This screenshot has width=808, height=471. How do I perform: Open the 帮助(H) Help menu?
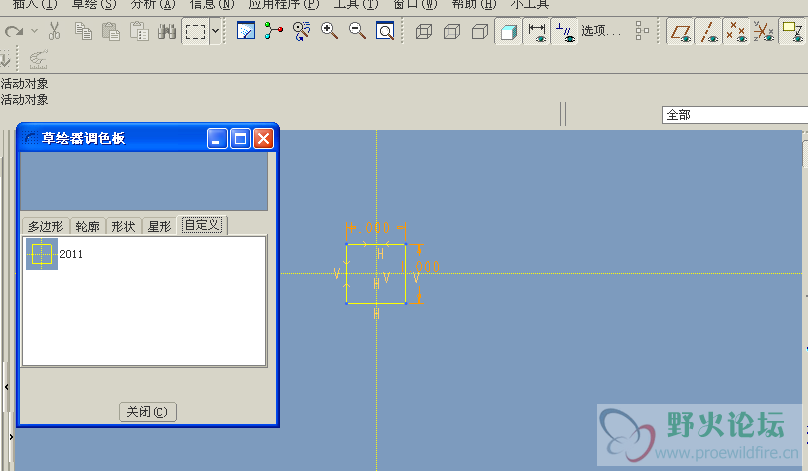coord(474,5)
